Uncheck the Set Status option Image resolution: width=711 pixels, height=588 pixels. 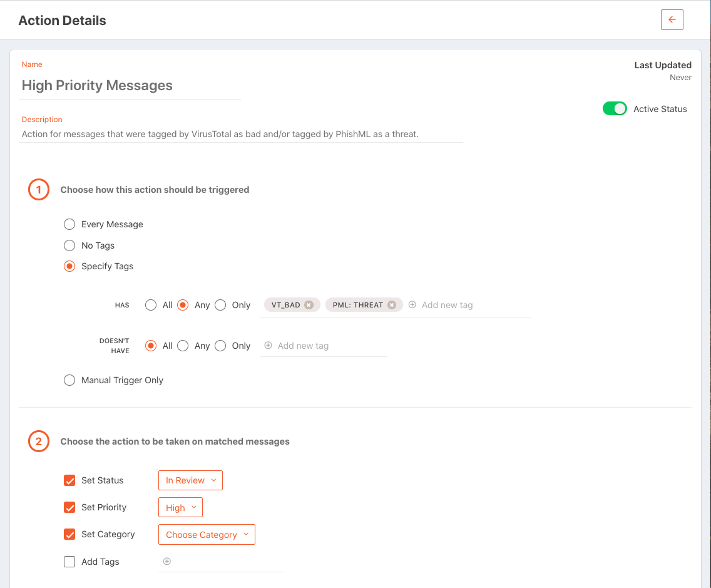[69, 480]
